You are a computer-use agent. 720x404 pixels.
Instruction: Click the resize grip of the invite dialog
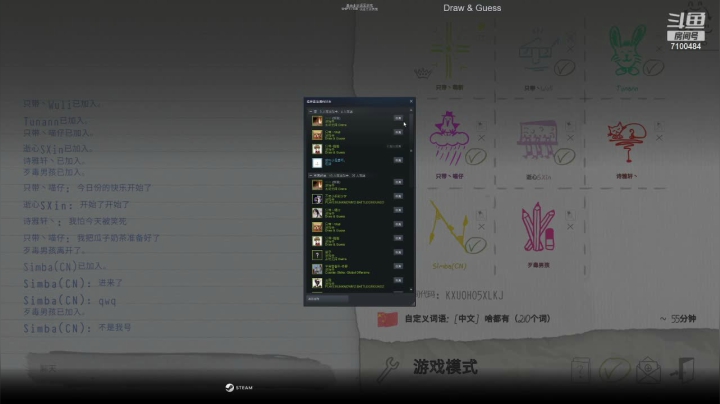pyautogui.click(x=413, y=303)
